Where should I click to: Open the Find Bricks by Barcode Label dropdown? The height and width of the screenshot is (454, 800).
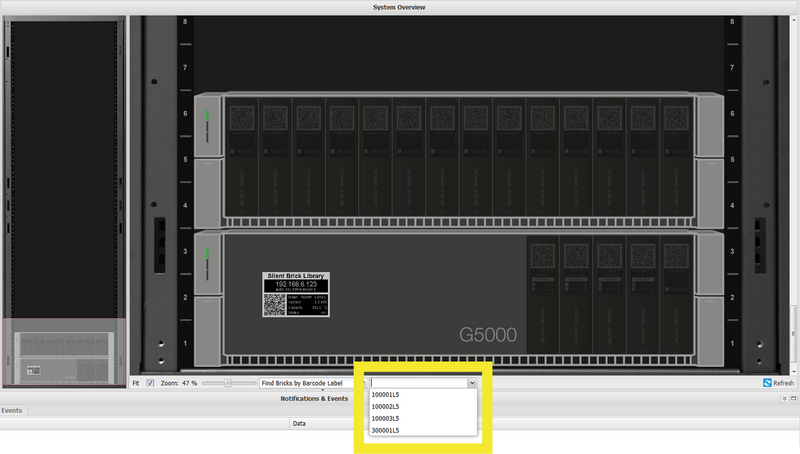[309, 383]
